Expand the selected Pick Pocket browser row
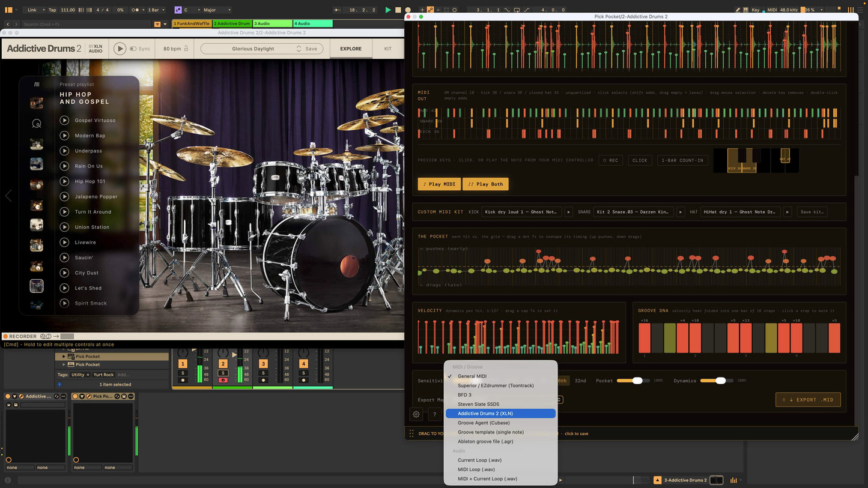 click(64, 357)
